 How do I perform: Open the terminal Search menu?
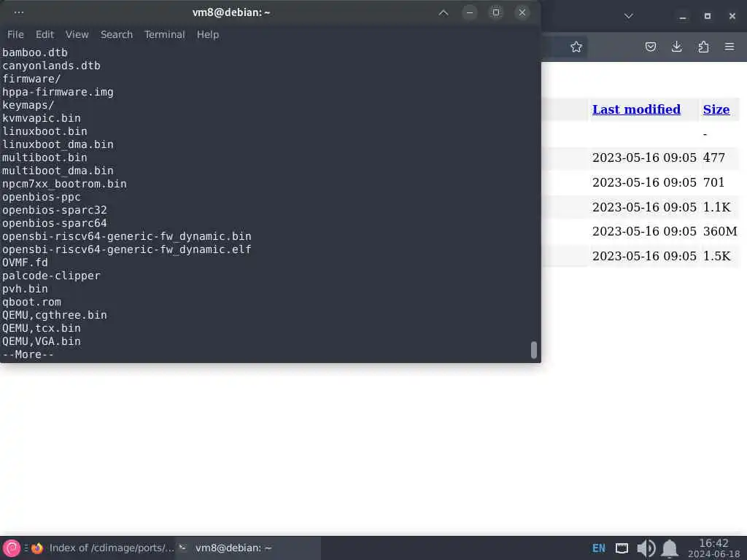[x=117, y=34]
